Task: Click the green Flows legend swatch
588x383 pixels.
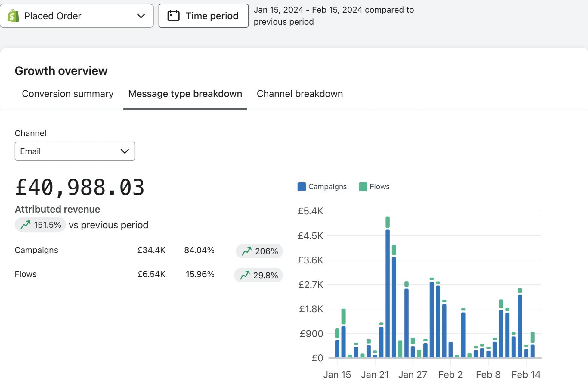Action: point(363,187)
